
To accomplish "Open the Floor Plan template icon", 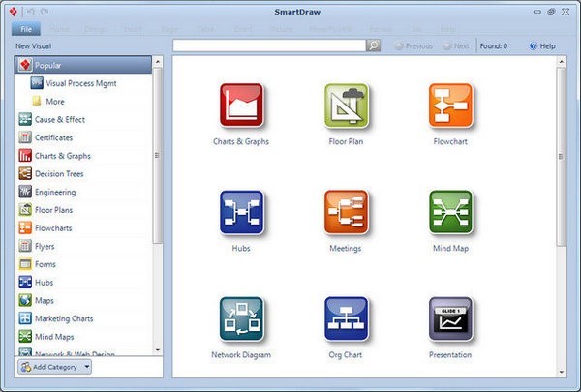I will 346,106.
